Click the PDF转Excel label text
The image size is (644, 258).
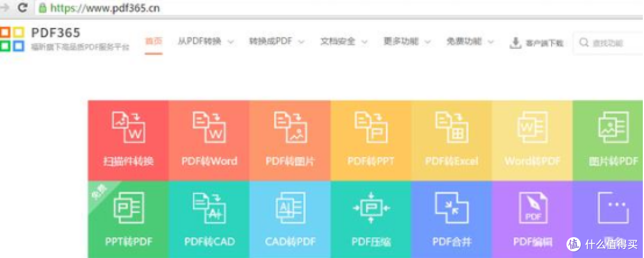tap(451, 161)
